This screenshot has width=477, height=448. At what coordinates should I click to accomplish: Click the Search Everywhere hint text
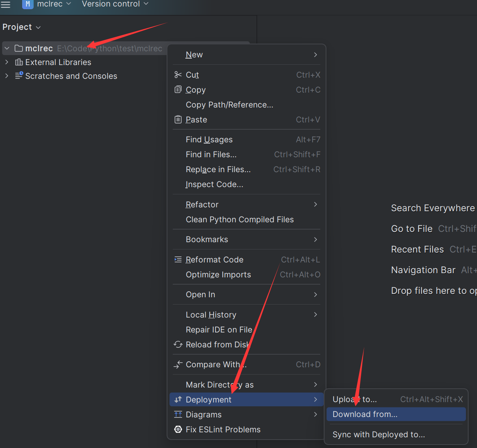[433, 208]
